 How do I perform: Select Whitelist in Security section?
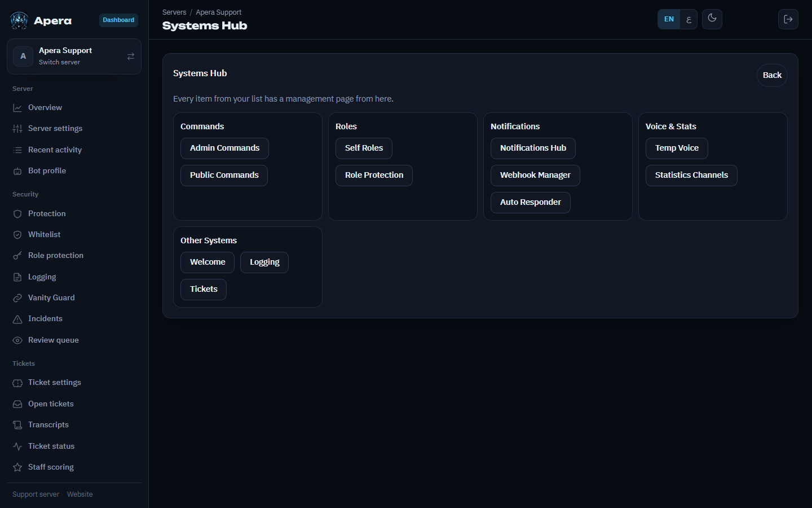74,235
